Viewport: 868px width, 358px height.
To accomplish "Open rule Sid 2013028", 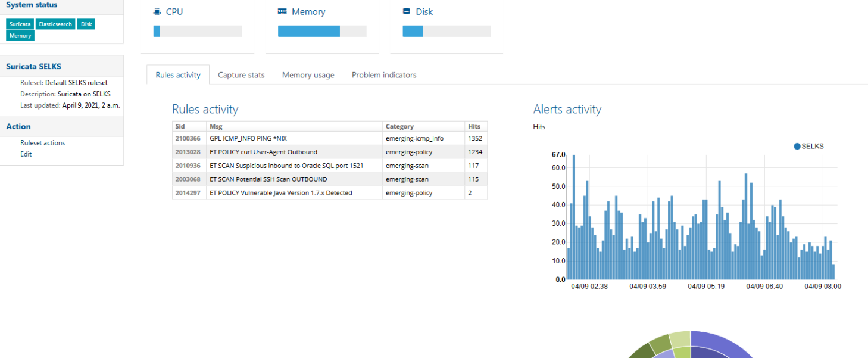I will (188, 152).
